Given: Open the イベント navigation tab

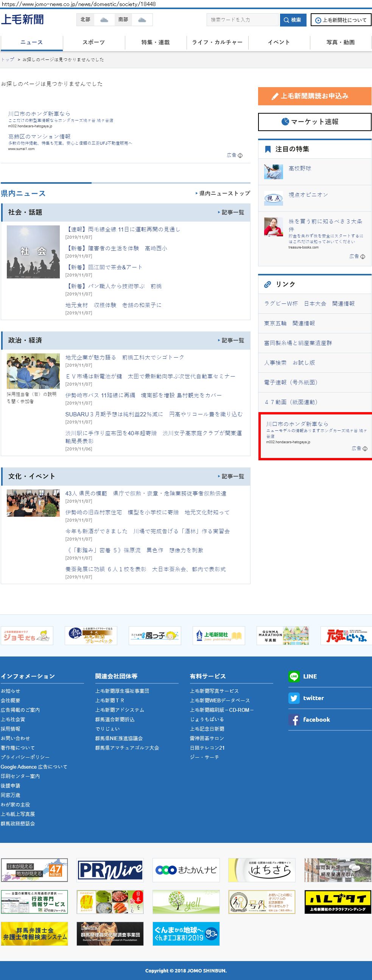Looking at the screenshot, I should coord(279,42).
